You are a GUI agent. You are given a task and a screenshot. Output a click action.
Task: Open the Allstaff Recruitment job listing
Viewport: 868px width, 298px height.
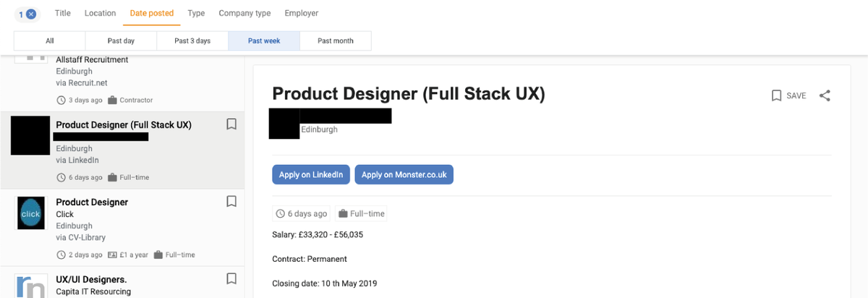[x=123, y=82]
